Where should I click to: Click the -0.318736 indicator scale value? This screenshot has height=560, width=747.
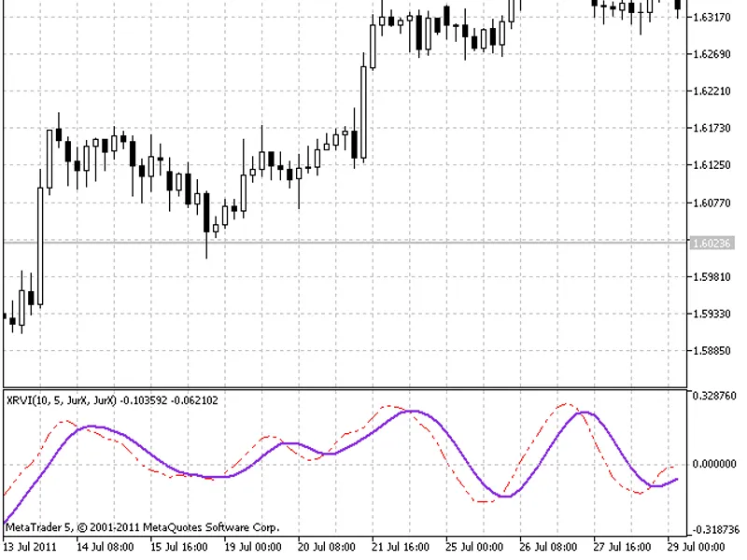pyautogui.click(x=715, y=529)
